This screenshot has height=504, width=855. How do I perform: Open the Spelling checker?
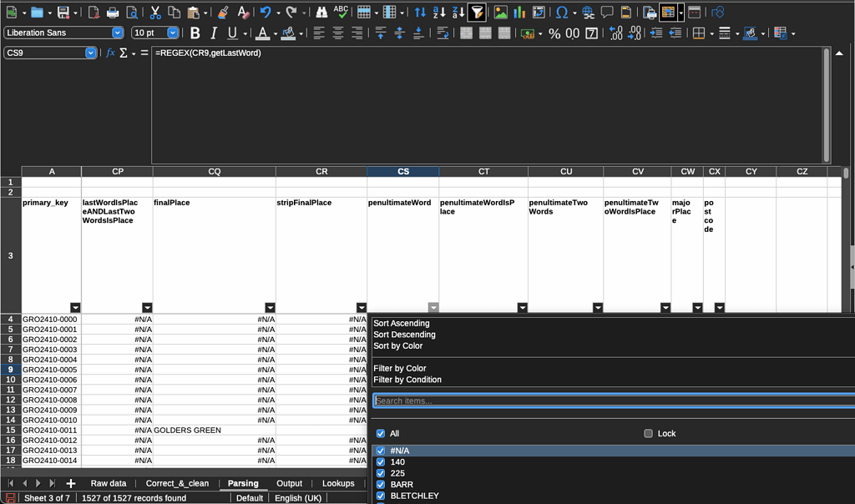(341, 12)
